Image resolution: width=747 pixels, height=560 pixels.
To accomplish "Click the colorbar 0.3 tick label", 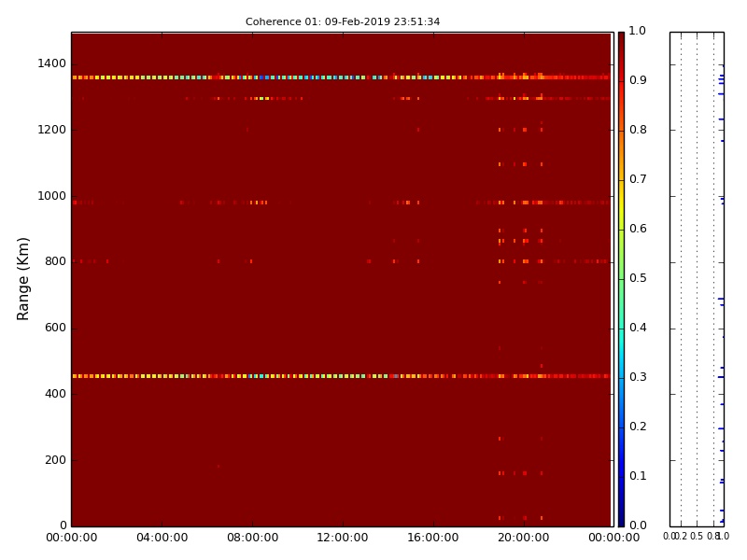I will (638, 377).
